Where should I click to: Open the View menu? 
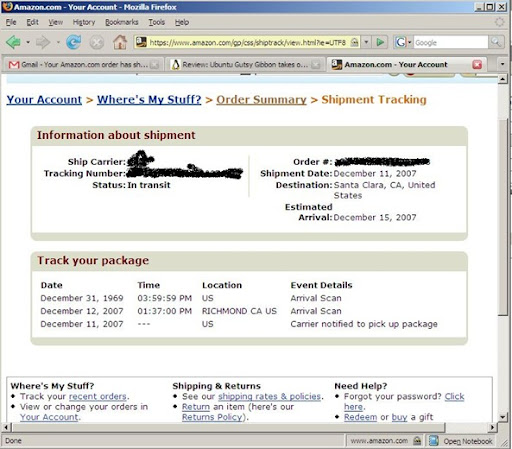(x=55, y=22)
